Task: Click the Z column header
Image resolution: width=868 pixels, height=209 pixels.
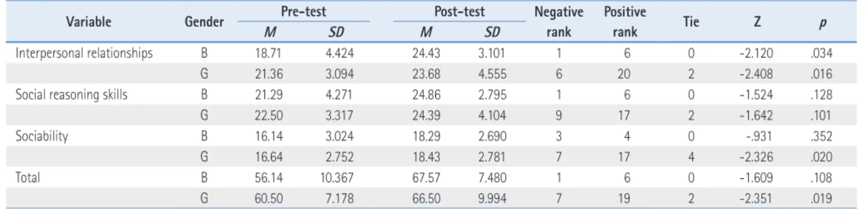Action: (x=763, y=22)
